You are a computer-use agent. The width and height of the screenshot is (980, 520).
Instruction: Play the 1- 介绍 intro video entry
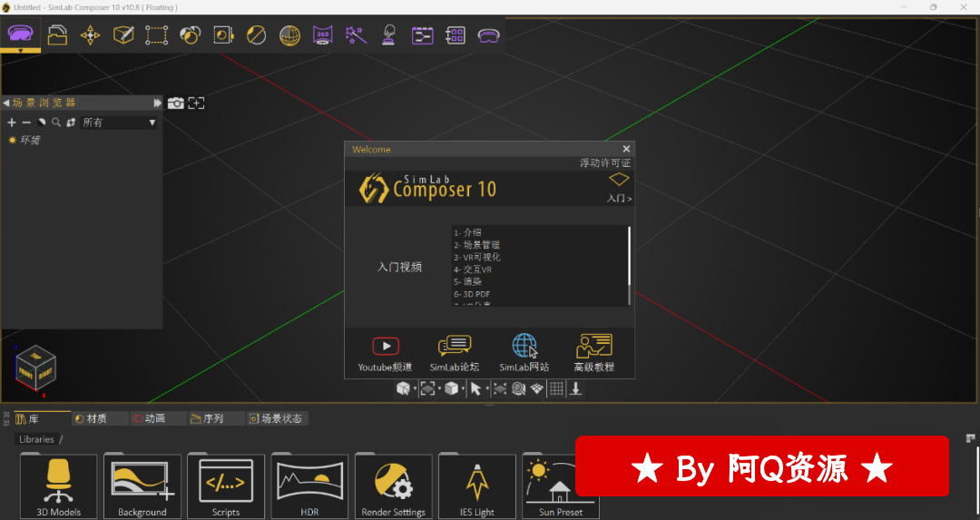pyautogui.click(x=467, y=232)
